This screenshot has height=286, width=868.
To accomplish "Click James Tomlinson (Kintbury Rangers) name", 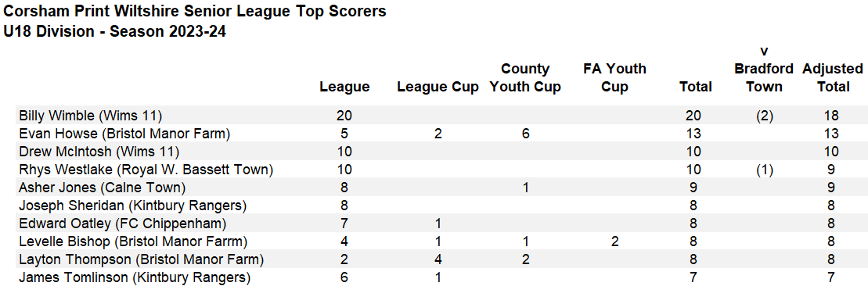I will point(135,277).
